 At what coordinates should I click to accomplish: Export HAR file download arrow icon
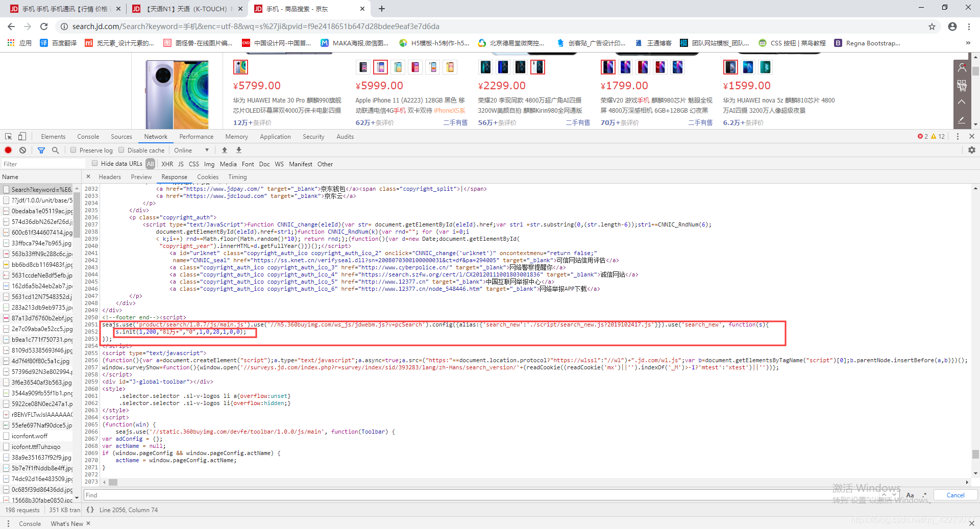pos(239,150)
